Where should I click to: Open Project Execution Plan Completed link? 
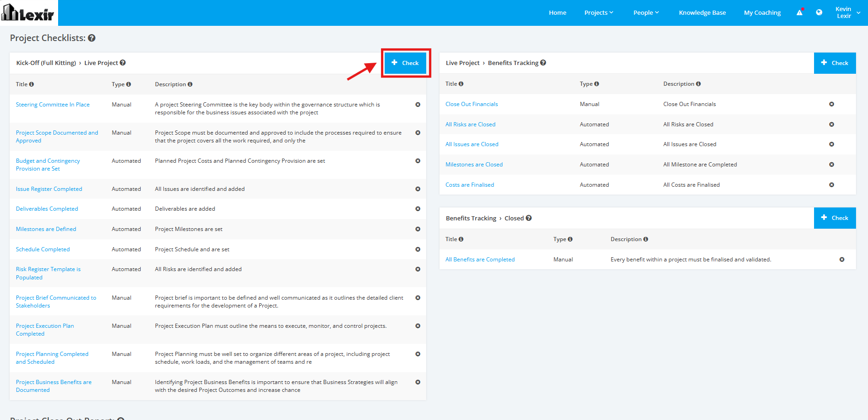(45, 330)
